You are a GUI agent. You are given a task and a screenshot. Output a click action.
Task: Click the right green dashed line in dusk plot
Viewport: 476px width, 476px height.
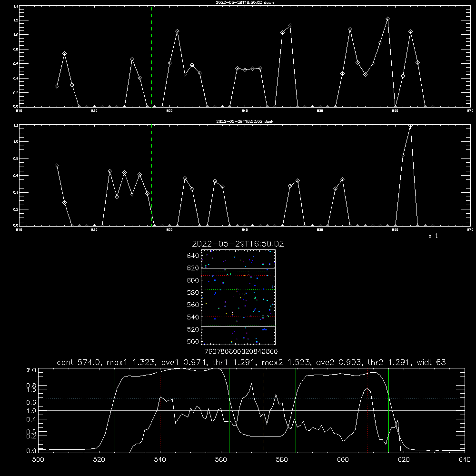click(x=263, y=176)
